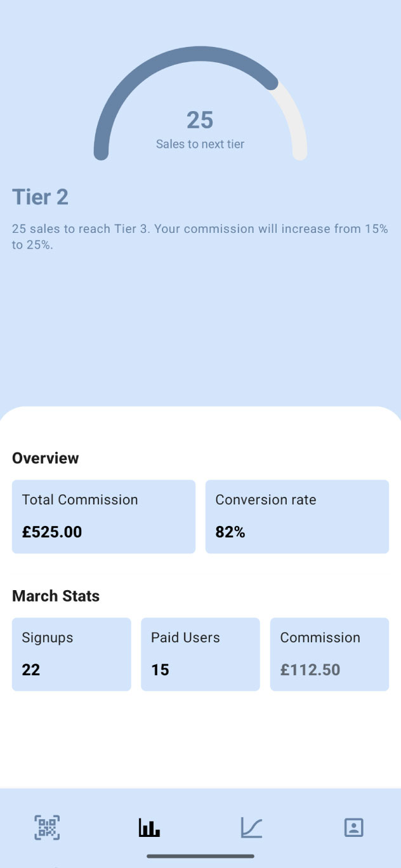Open the profile account icon
This screenshot has width=401, height=868.
point(353,827)
